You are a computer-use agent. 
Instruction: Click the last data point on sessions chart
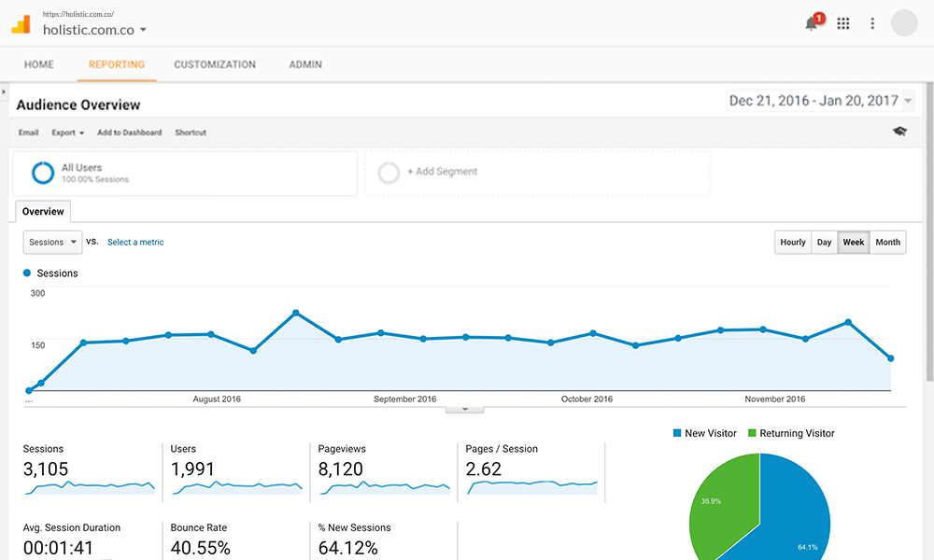point(890,358)
